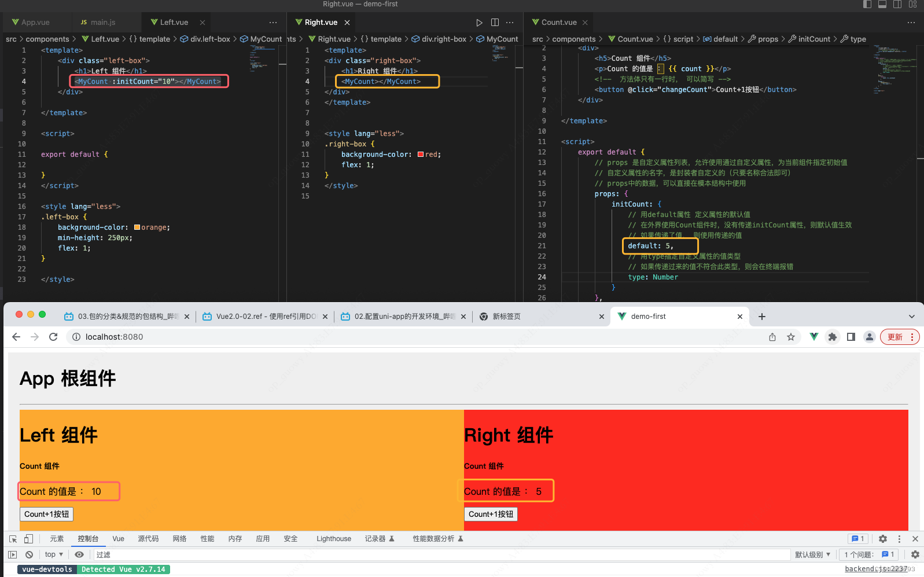Select script breadcrumb in Count.vue editor
The width and height of the screenshot is (924, 577).
click(x=683, y=39)
